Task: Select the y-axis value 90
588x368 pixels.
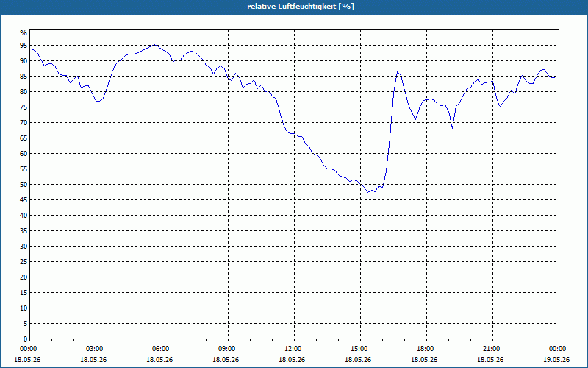Action: pos(24,61)
